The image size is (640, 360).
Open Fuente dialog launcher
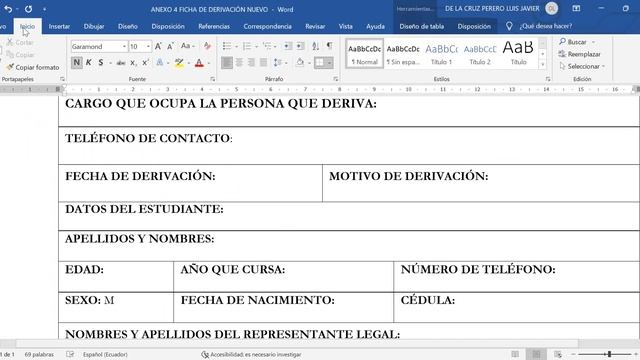click(213, 79)
